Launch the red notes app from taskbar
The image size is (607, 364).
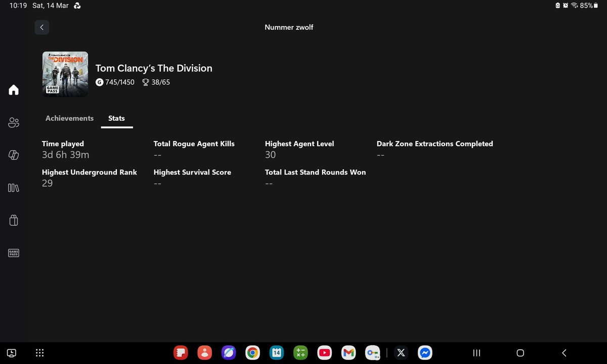tap(181, 353)
